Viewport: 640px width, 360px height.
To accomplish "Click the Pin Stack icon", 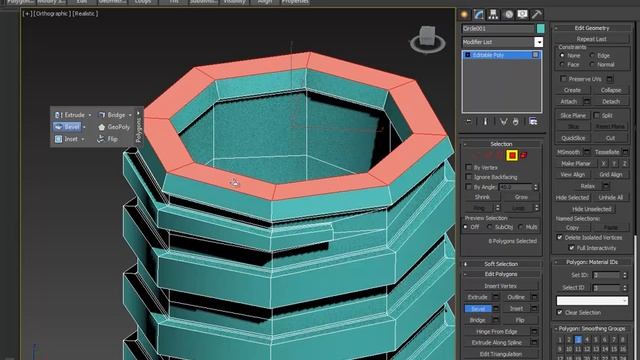I will pos(468,122).
